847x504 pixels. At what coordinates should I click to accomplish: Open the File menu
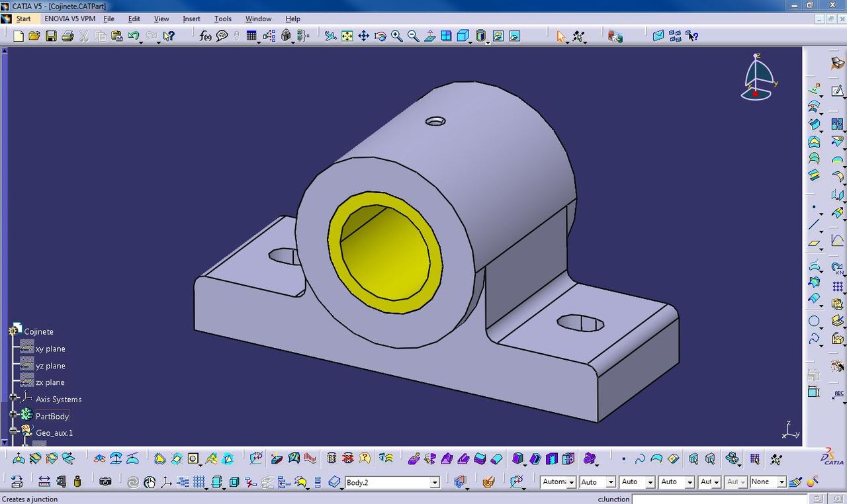click(x=109, y=19)
